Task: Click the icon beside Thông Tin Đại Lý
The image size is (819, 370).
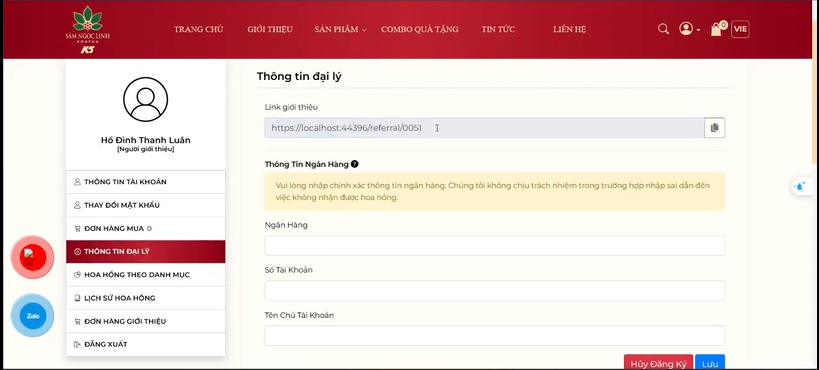Action: pos(77,251)
